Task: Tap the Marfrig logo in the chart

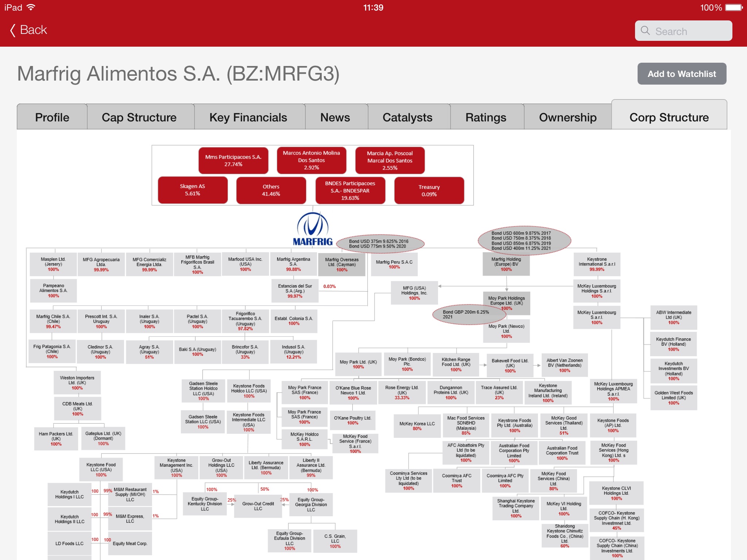Action: [x=313, y=229]
